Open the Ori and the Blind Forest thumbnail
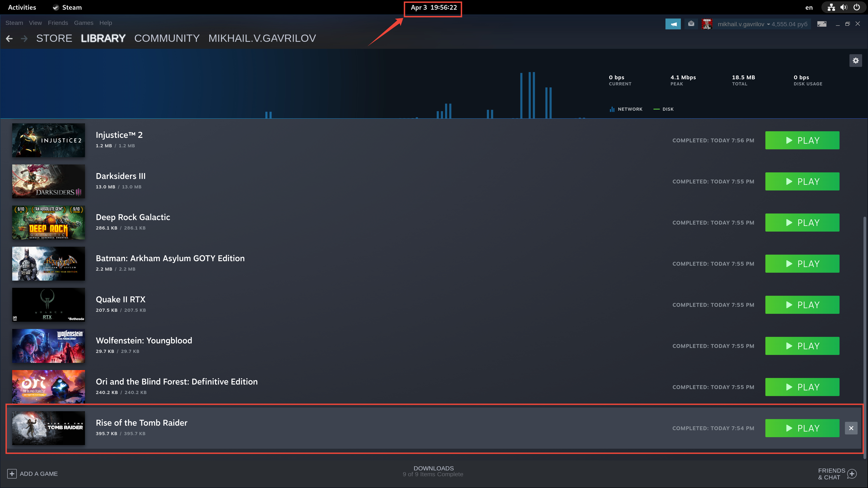 pos(49,387)
